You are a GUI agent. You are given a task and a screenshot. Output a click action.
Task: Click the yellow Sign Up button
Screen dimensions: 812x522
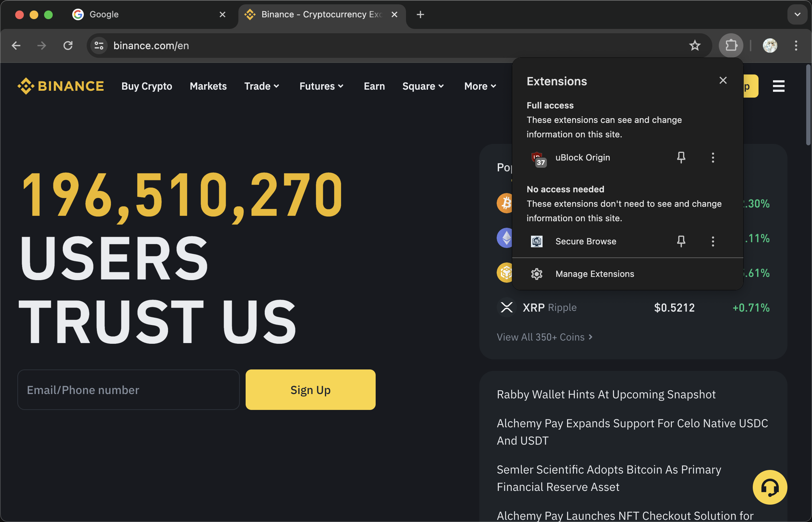tap(310, 390)
